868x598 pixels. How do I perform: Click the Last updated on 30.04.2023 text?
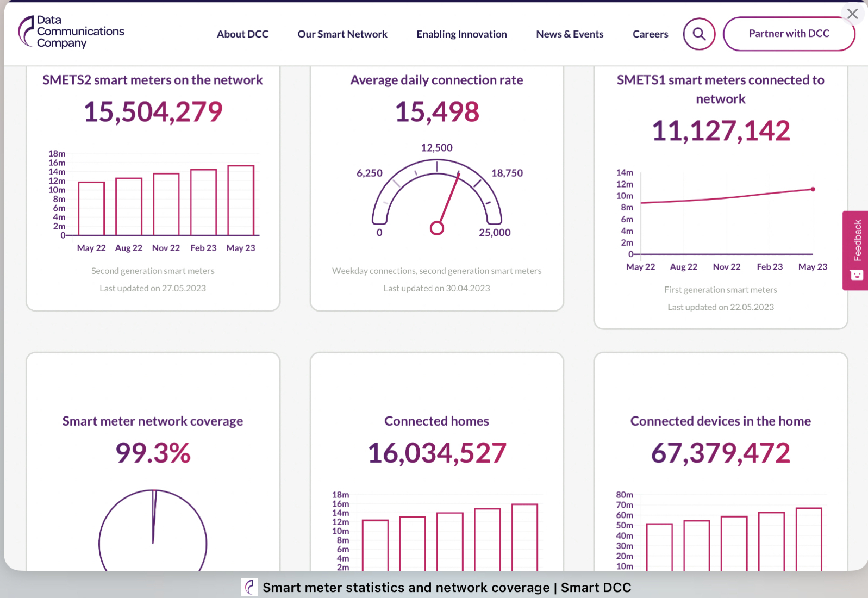(x=436, y=288)
